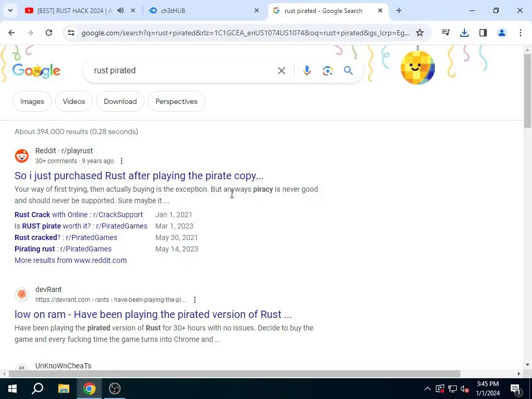
Task: Click the address bar URL
Action: (246, 33)
